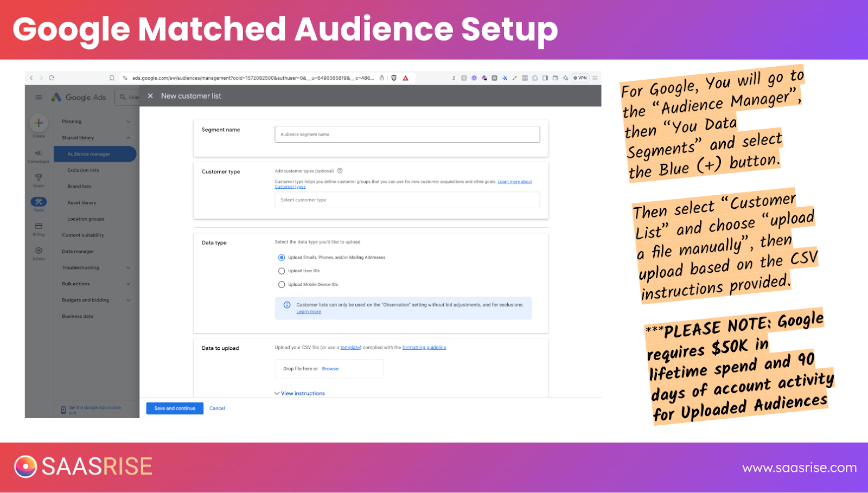Open Business data in the sidebar
Viewport: 868px width, 493px height.
pos(78,317)
